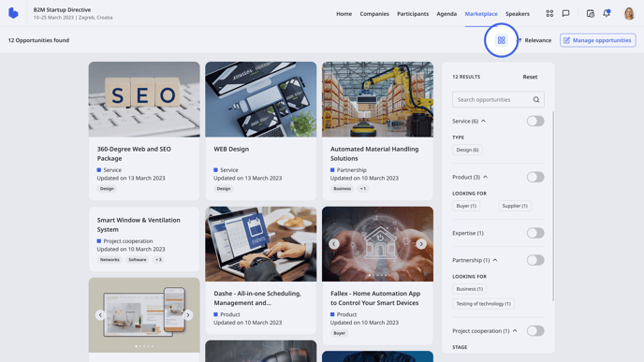Show previous image on Fallex card
This screenshot has height=362, width=644.
tap(334, 244)
